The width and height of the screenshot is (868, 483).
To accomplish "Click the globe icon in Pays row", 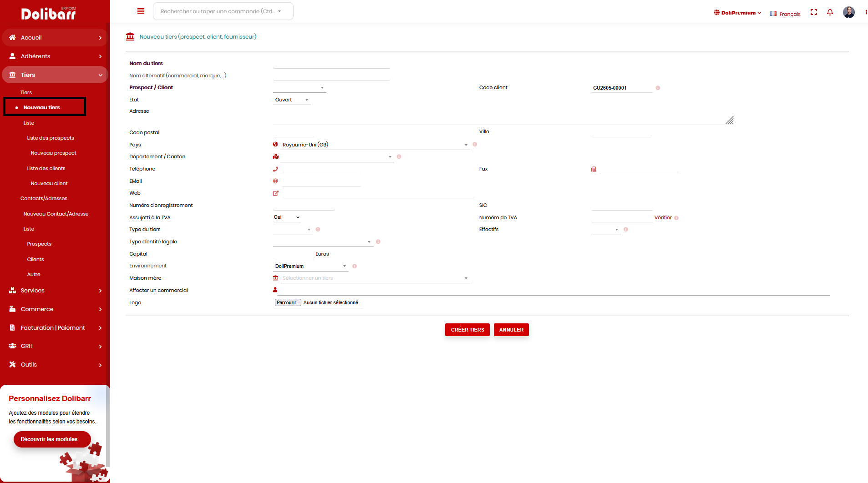I will click(x=275, y=144).
